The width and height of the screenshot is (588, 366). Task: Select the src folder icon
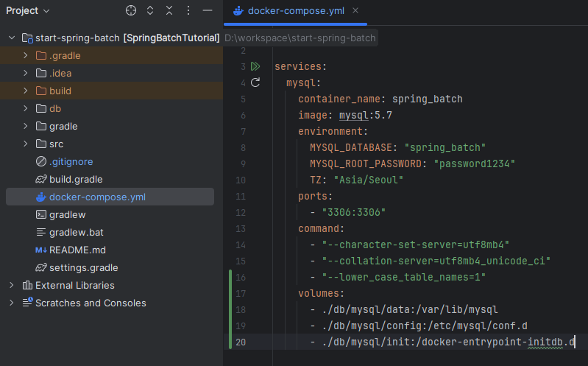[41, 144]
